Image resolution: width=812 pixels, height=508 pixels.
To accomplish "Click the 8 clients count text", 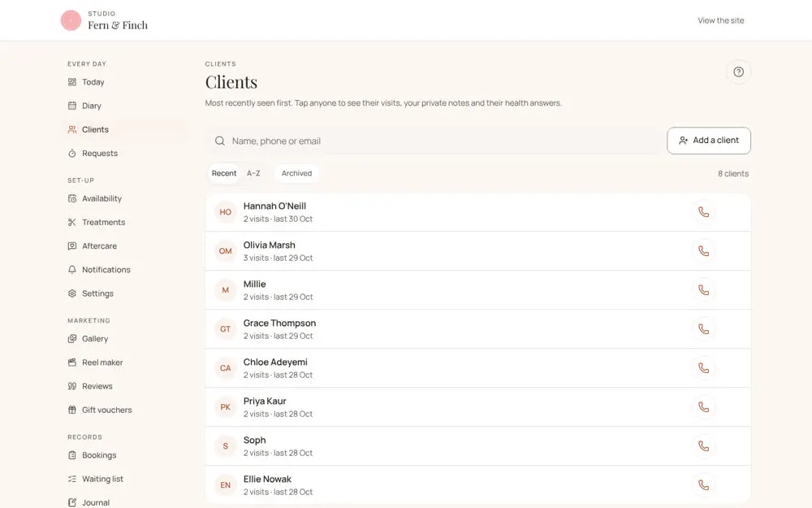I will (x=732, y=174).
